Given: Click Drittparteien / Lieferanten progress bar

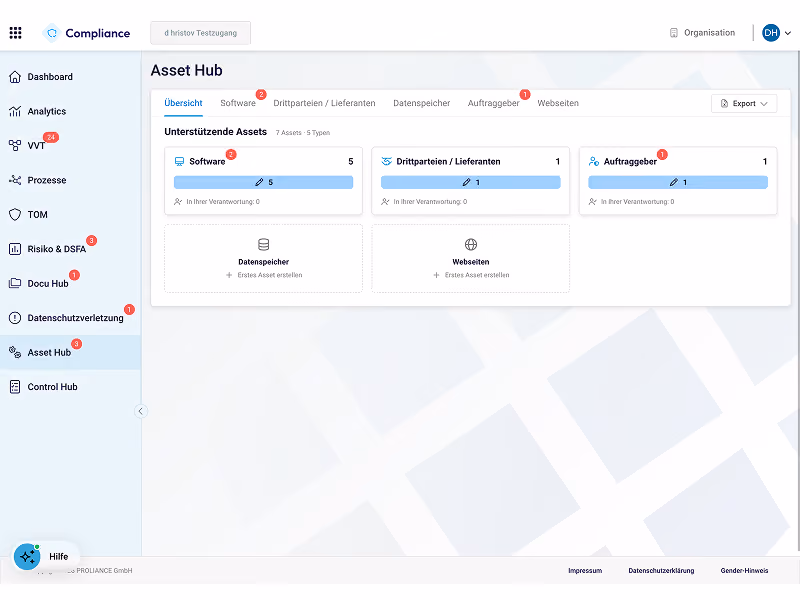Looking at the screenshot, I should click(x=470, y=183).
